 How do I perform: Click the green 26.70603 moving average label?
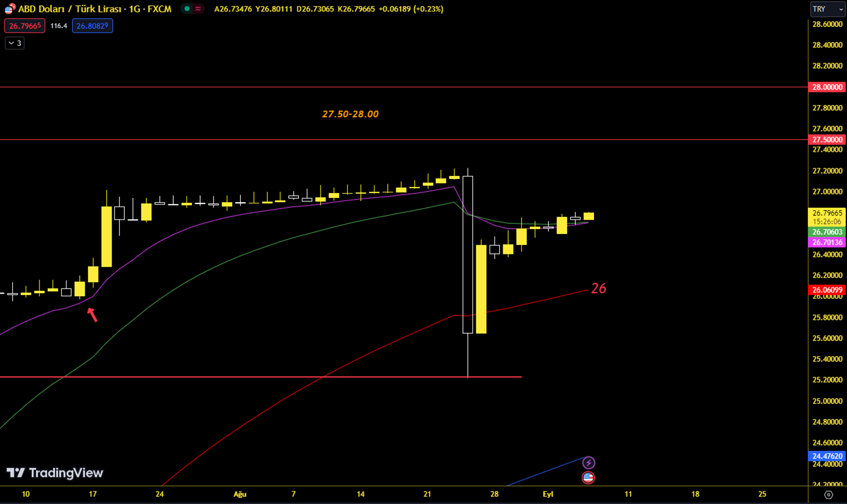(827, 232)
